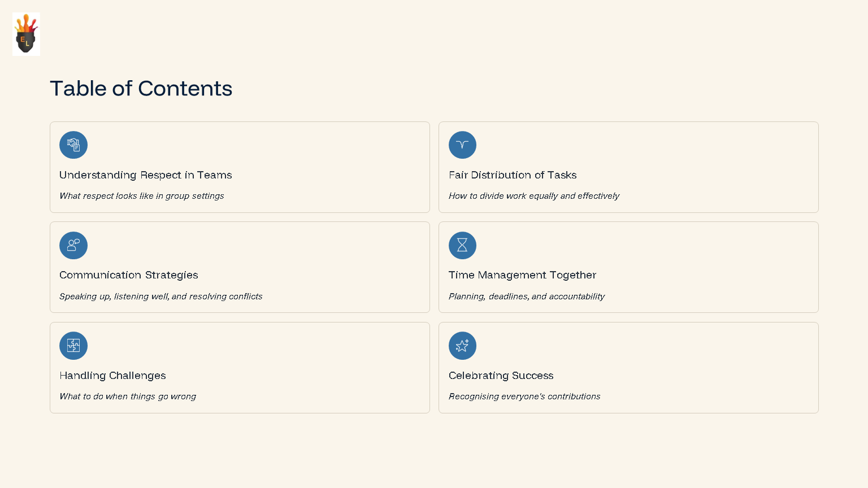Click 'How to divide work equally' subtitle

[534, 196]
